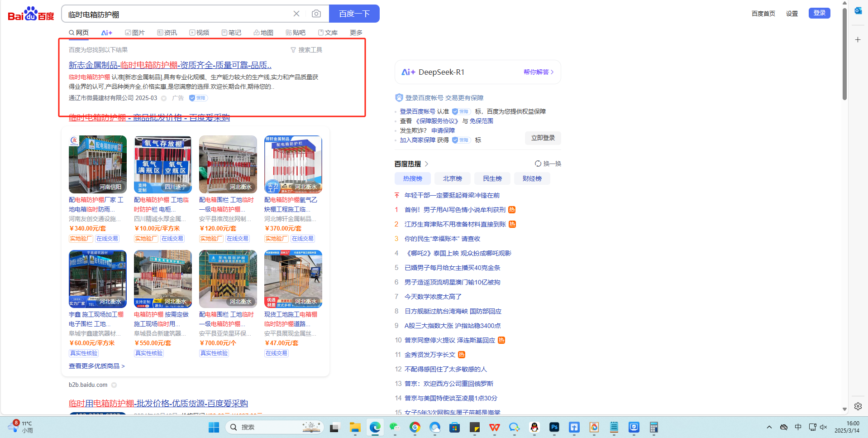868x438 pixels.
Task: Refresh hot searches with 换一换
Action: 548,164
